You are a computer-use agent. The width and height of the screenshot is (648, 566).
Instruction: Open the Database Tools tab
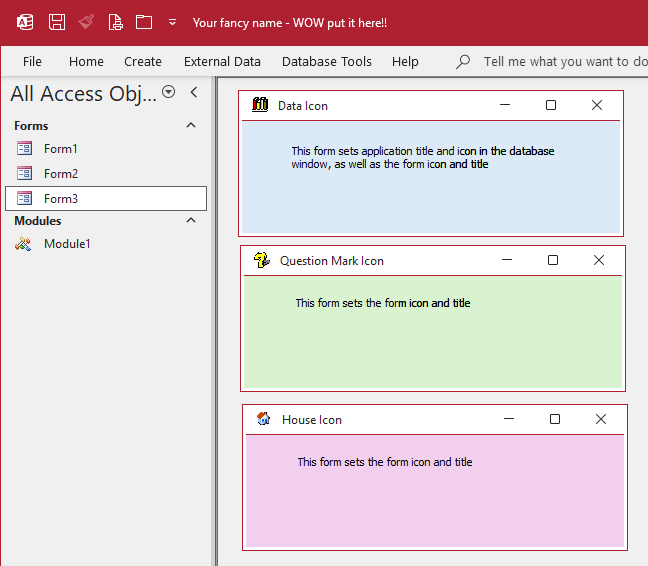326,61
